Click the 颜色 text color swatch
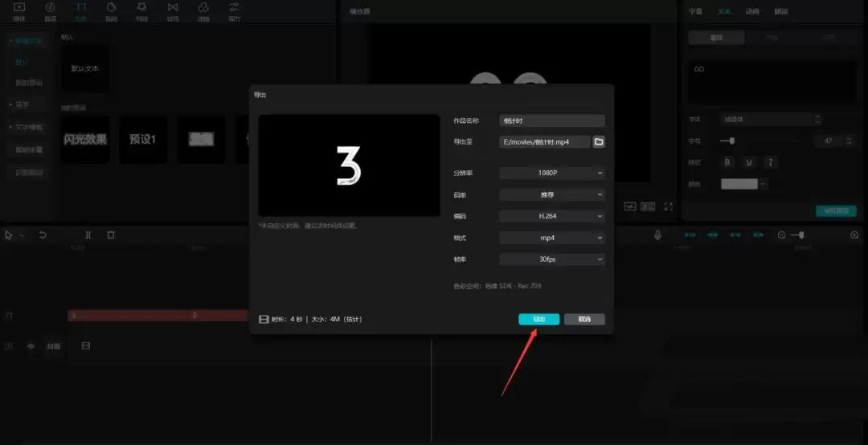868x445 pixels. [739, 184]
